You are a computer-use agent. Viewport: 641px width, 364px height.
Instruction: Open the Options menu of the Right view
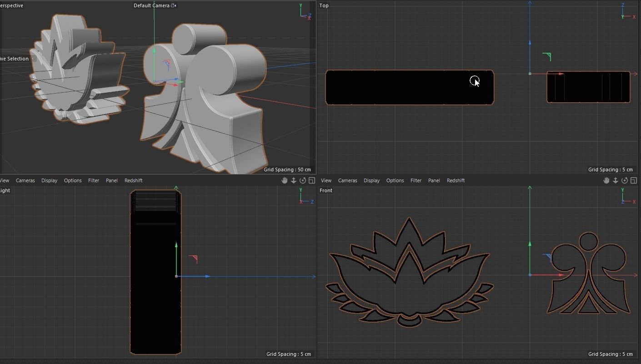click(73, 180)
